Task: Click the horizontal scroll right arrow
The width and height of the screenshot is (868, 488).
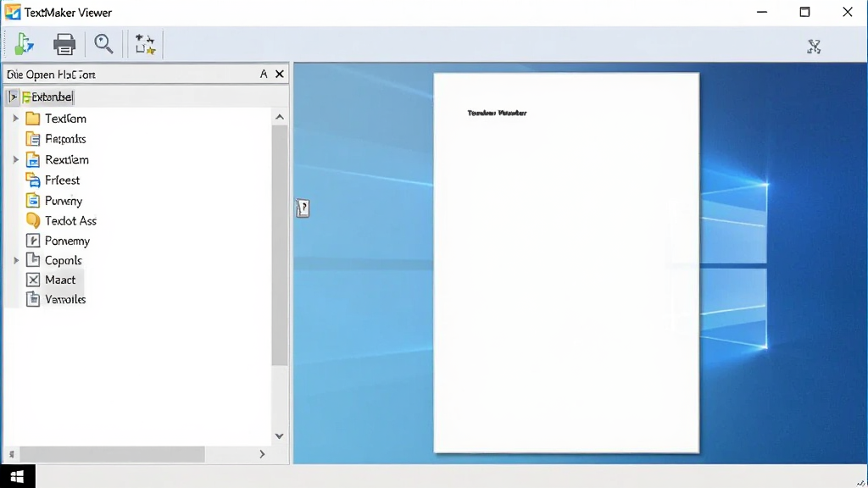Action: tap(263, 454)
